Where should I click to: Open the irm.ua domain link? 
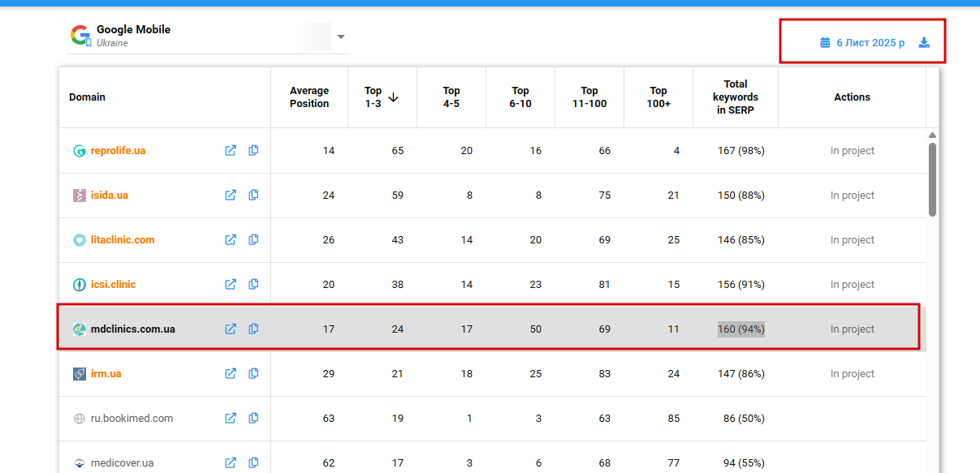[x=106, y=373]
